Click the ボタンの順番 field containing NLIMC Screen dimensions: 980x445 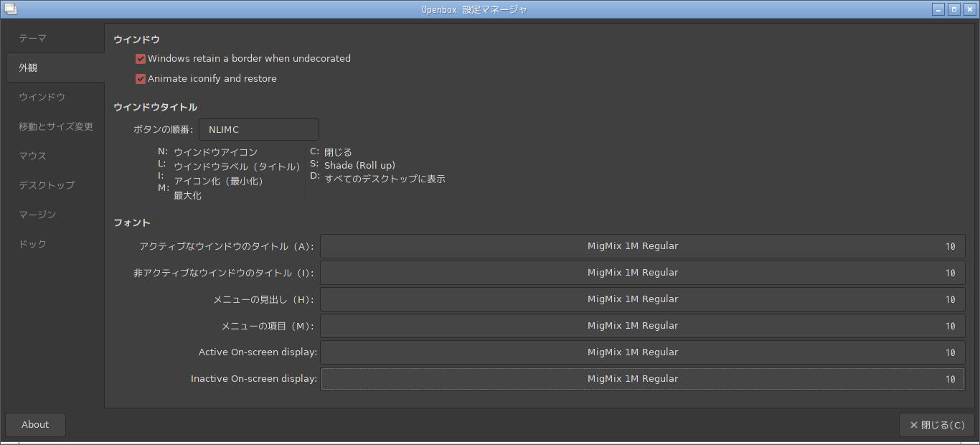point(259,129)
